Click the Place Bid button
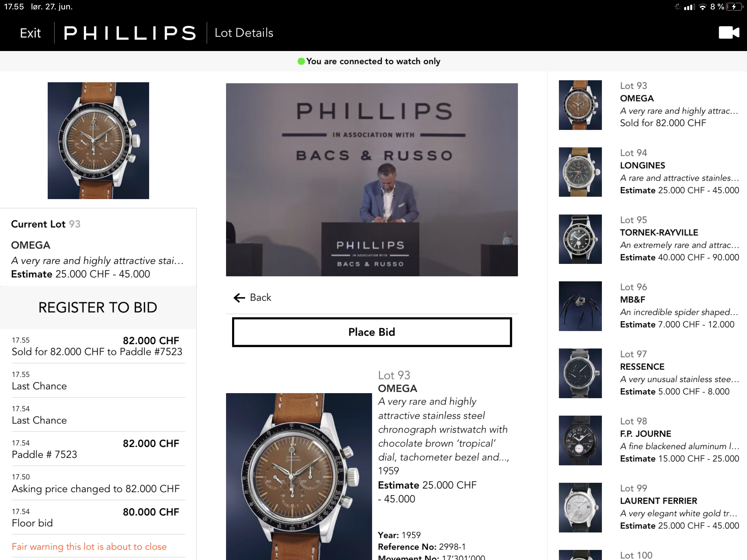This screenshot has width=747, height=560. click(x=372, y=332)
